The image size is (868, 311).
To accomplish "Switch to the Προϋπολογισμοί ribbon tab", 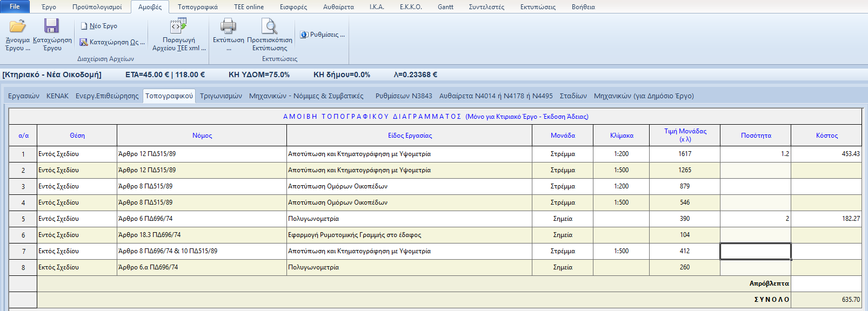I will point(97,7).
